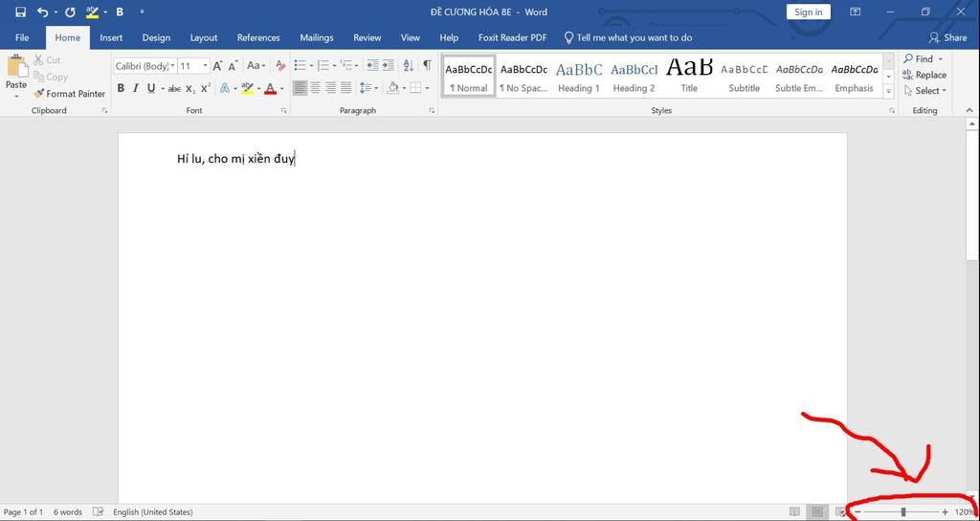This screenshot has width=980, height=521.
Task: Click the Redo/Repeat icon
Action: click(x=70, y=11)
